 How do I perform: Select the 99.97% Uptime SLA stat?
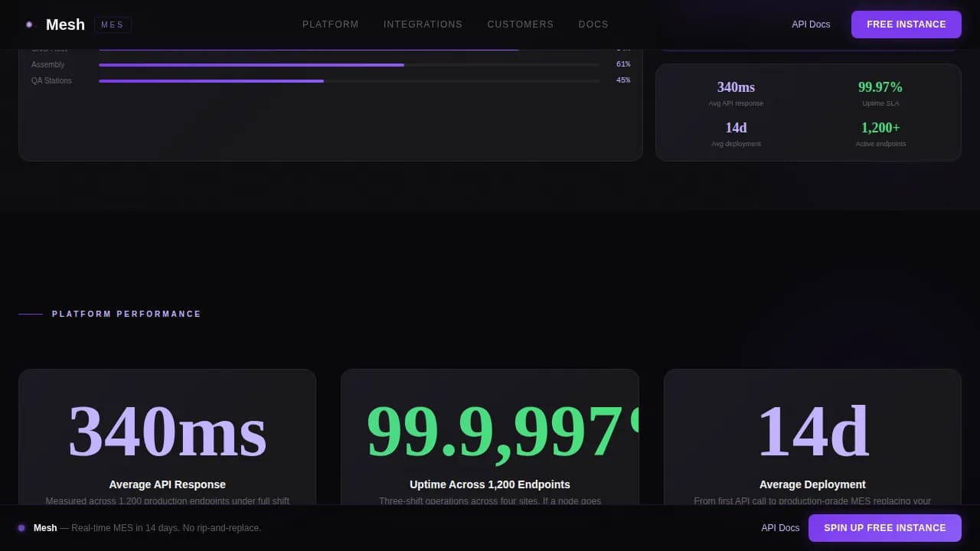(x=880, y=93)
